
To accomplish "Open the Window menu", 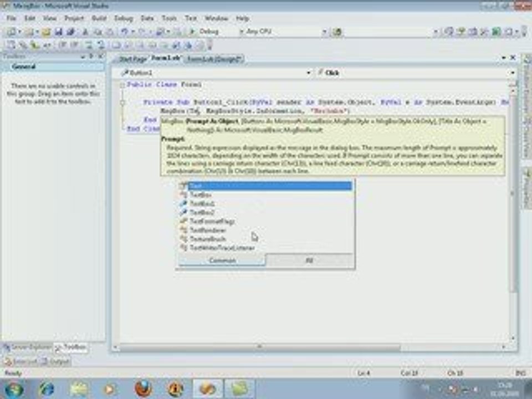I will tap(217, 18).
